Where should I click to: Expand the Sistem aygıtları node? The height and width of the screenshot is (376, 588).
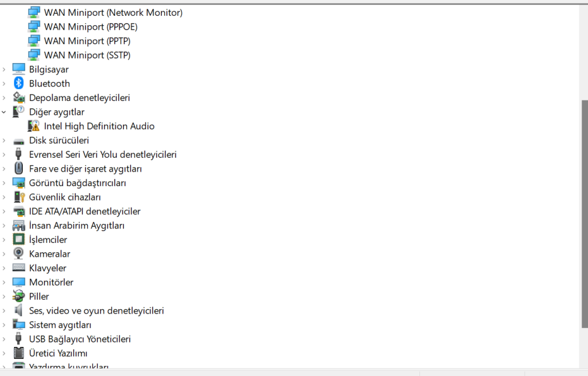click(4, 325)
